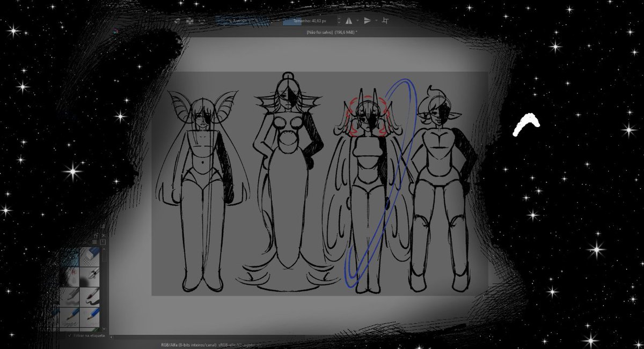The width and height of the screenshot is (644, 349).
Task: Open the brush presets hamburger menu
Action: 94,242
